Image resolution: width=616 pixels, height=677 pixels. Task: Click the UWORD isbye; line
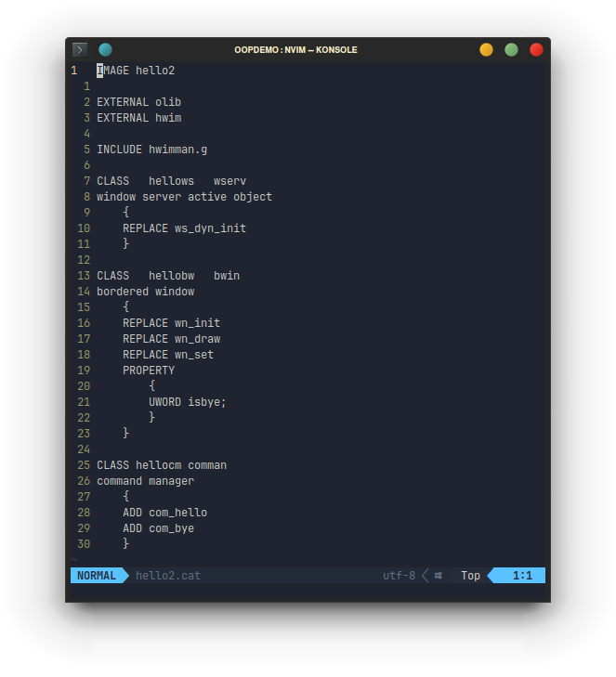tap(188, 402)
